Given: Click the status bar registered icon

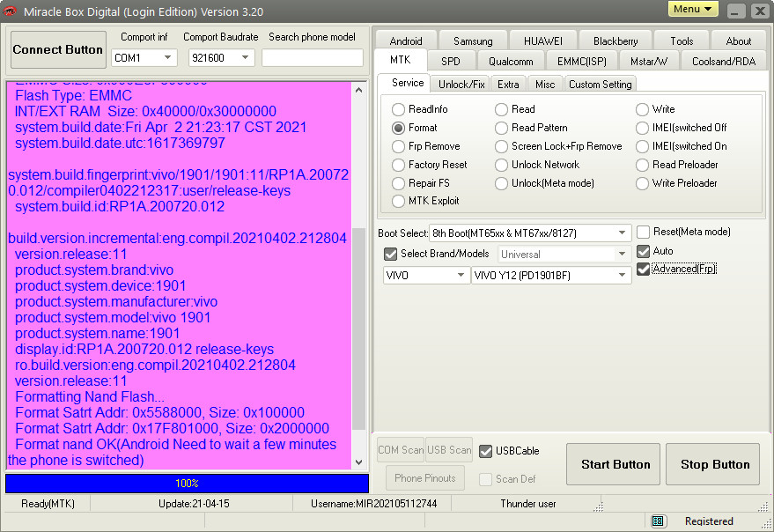Looking at the screenshot, I should click(x=657, y=521).
